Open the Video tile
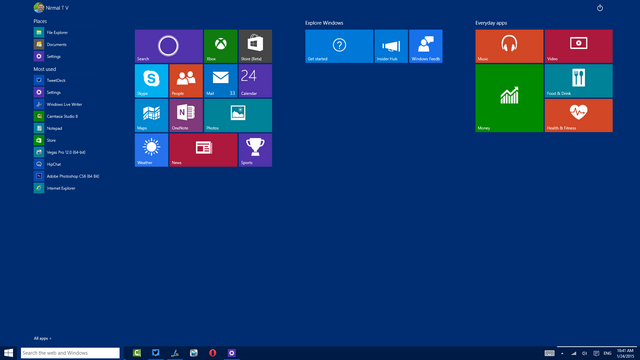The height and width of the screenshot is (360, 640). click(578, 46)
